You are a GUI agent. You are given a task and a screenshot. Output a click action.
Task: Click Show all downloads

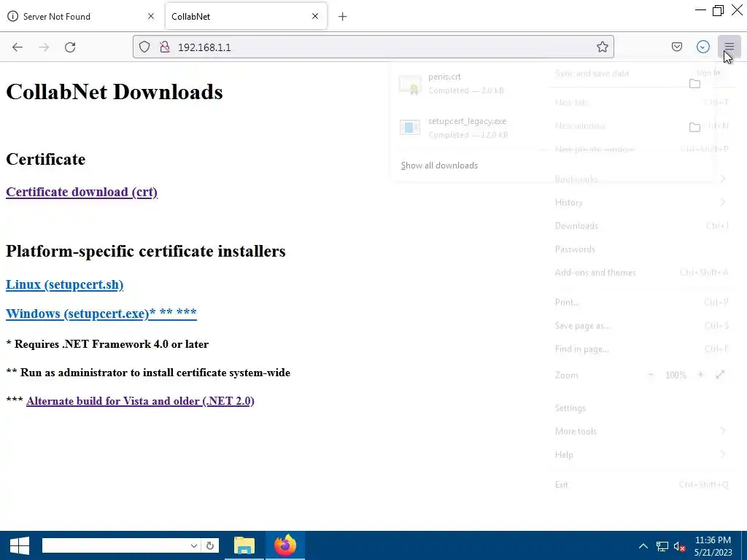(x=439, y=166)
